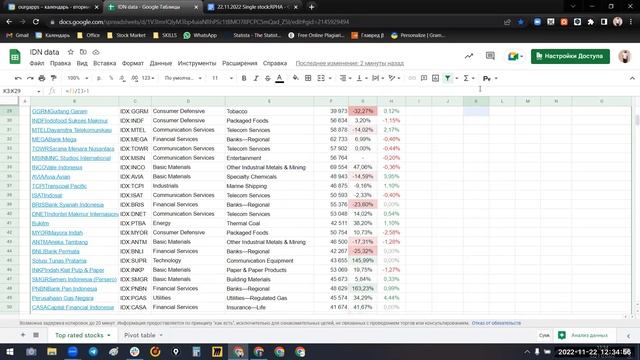The image size is (640, 360).
Task: Increase the decimal places
Action: point(135,78)
